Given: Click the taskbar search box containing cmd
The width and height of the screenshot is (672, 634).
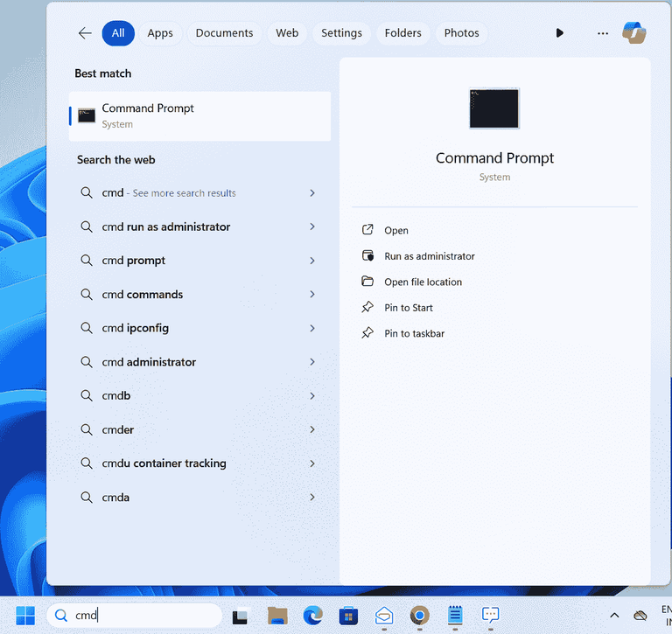Looking at the screenshot, I should tap(144, 616).
